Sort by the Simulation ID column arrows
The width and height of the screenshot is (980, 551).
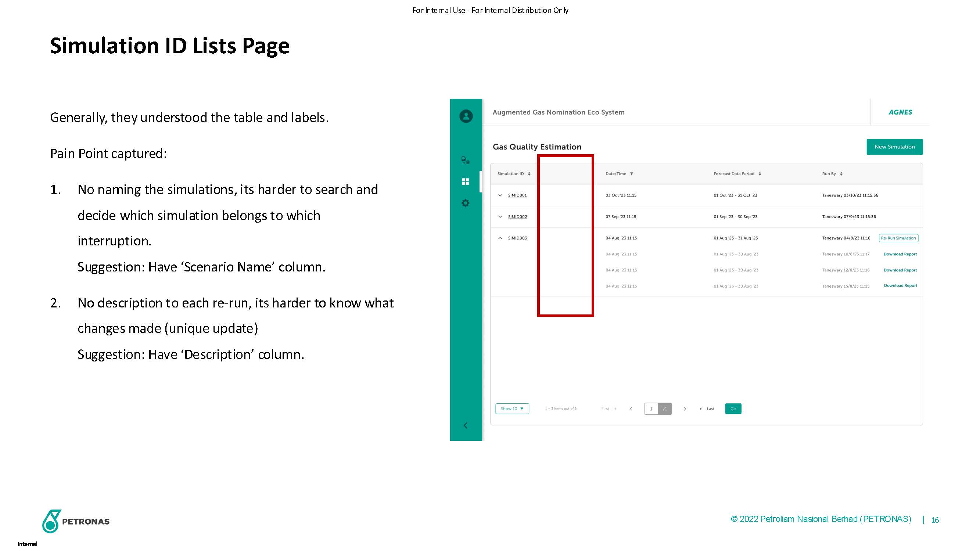coord(529,174)
